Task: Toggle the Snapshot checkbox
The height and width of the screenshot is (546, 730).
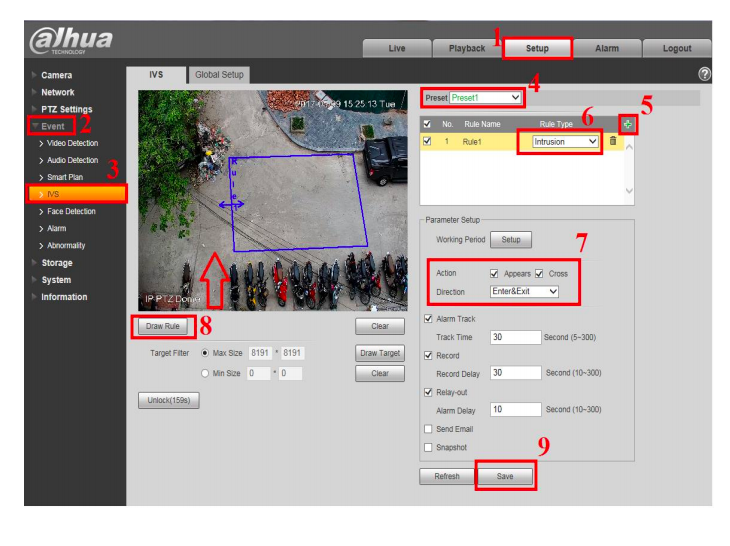Action: (429, 447)
